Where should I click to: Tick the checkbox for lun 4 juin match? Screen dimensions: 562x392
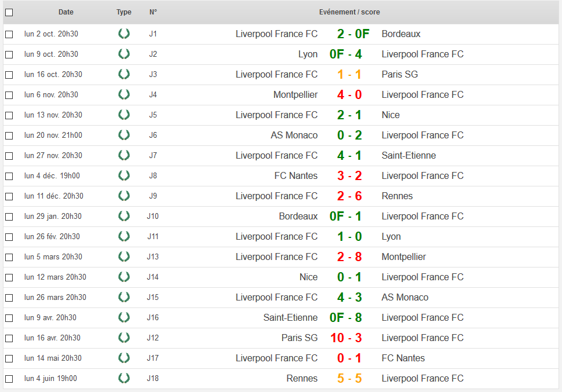click(x=9, y=379)
